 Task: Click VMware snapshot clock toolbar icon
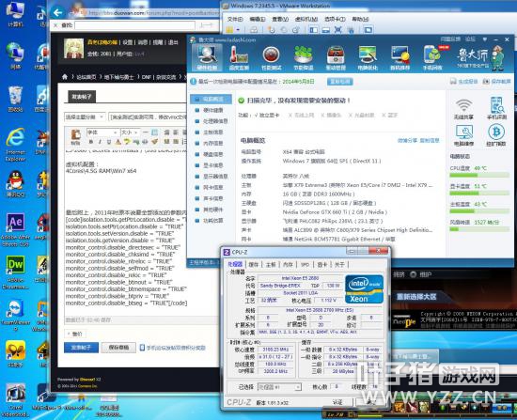click(272, 30)
